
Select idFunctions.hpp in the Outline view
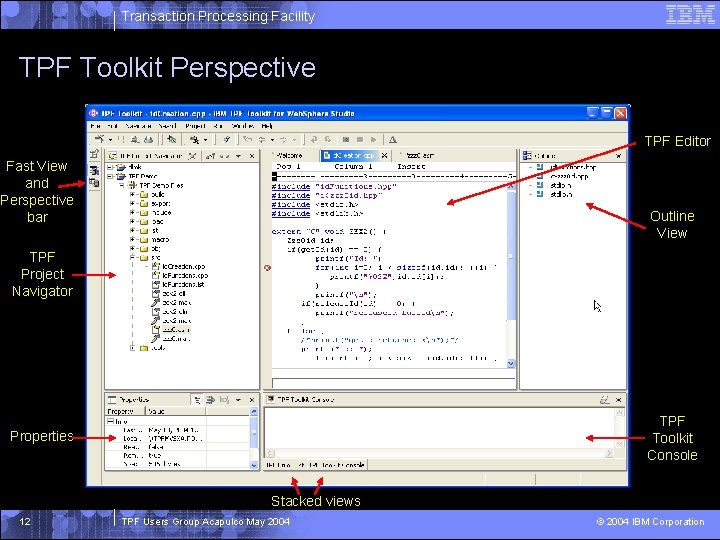coord(573,167)
